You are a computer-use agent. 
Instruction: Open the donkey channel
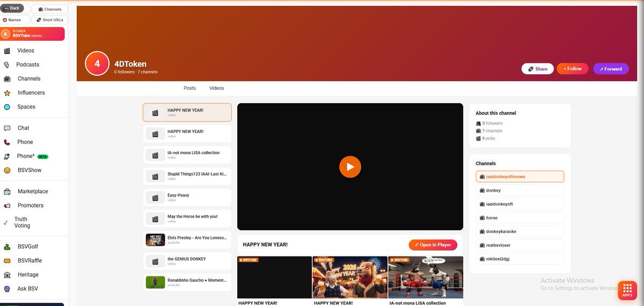pyautogui.click(x=520, y=191)
